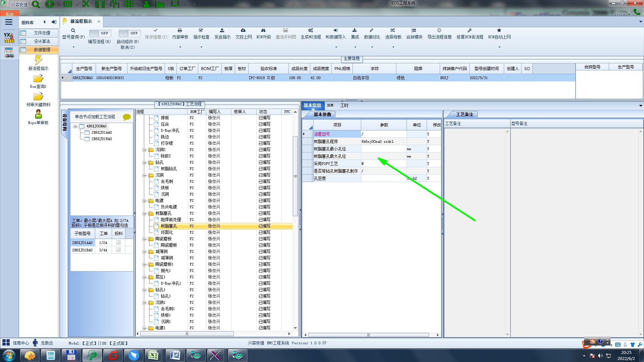
Task: Click the 树脂塞孔程序 parameter value field
Action: point(384,141)
